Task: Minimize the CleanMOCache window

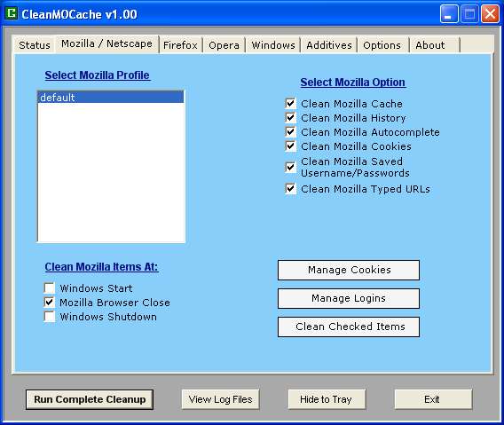Action: 449,14
